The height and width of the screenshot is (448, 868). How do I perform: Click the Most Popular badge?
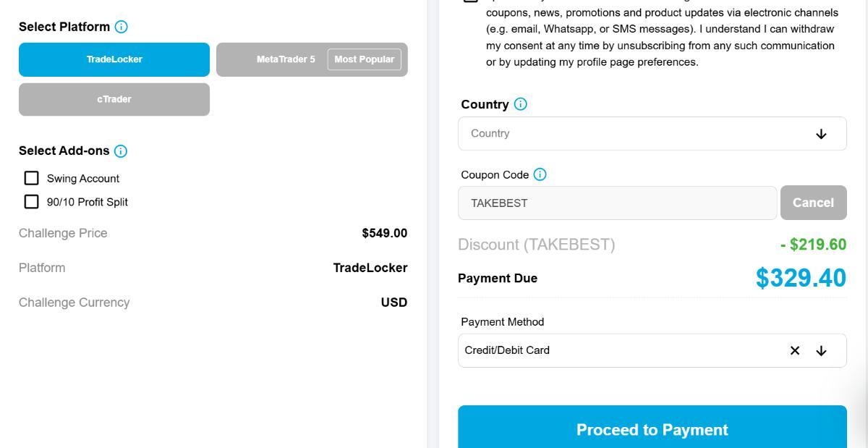click(364, 59)
